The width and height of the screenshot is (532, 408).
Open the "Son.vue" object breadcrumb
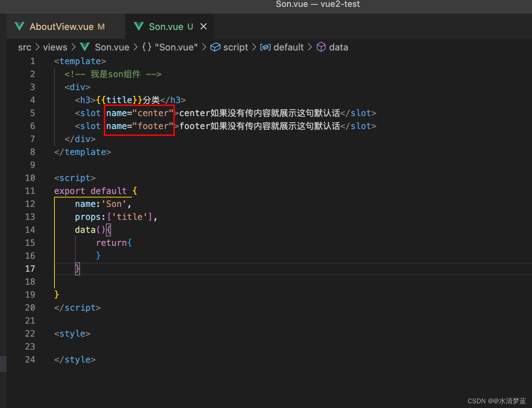[x=176, y=47]
